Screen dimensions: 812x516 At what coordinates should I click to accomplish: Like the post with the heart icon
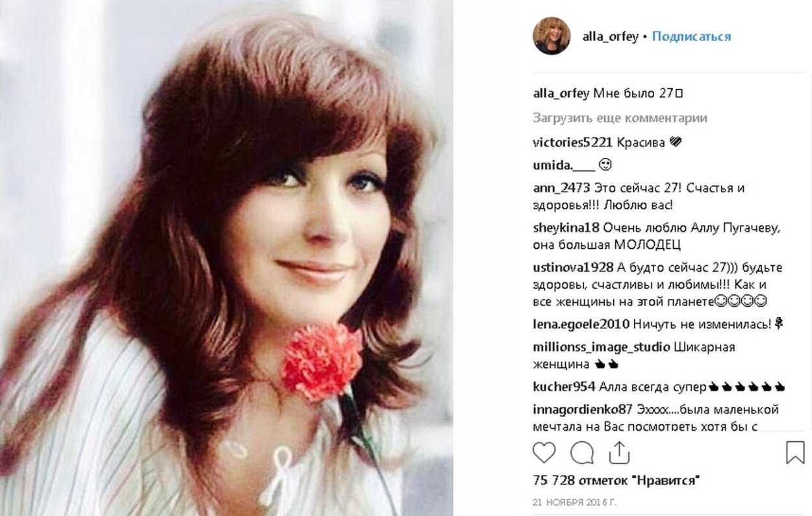pos(544,452)
